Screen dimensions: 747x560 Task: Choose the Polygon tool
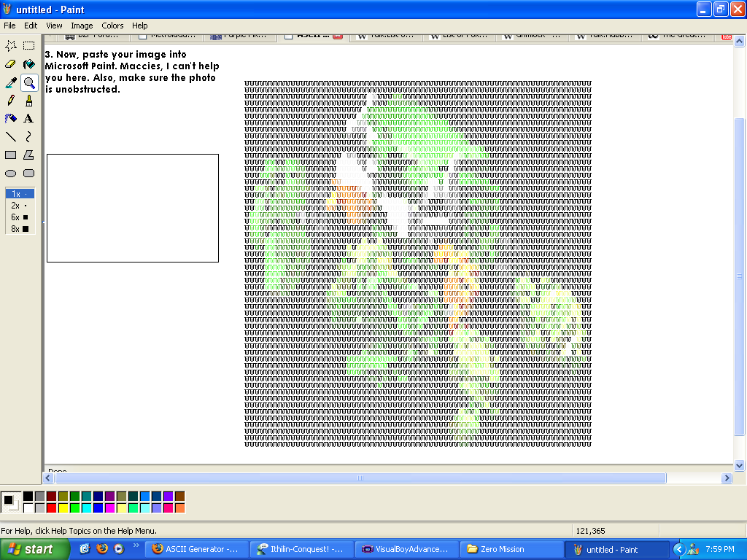(x=28, y=155)
